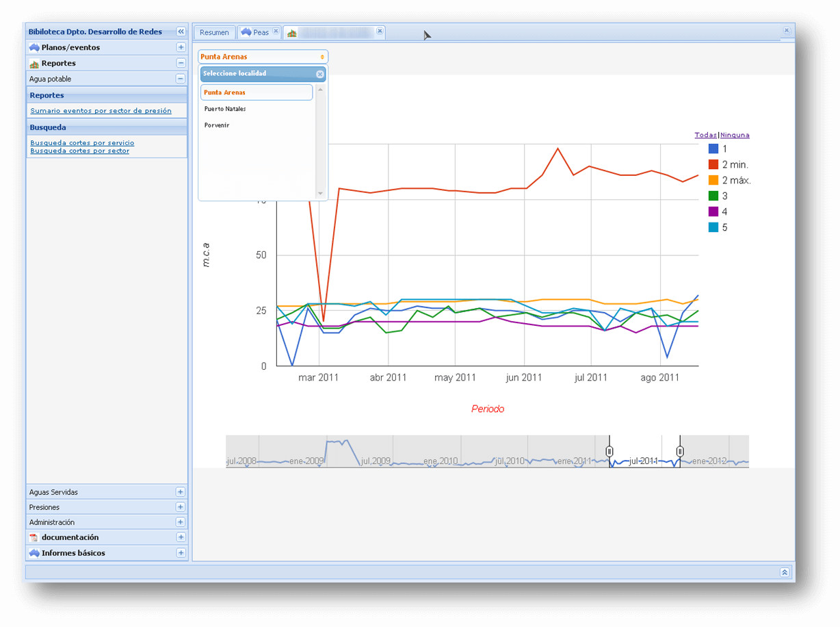The width and height of the screenshot is (840, 627).
Task: Close the Seleccione localidad popup
Action: pyautogui.click(x=319, y=74)
